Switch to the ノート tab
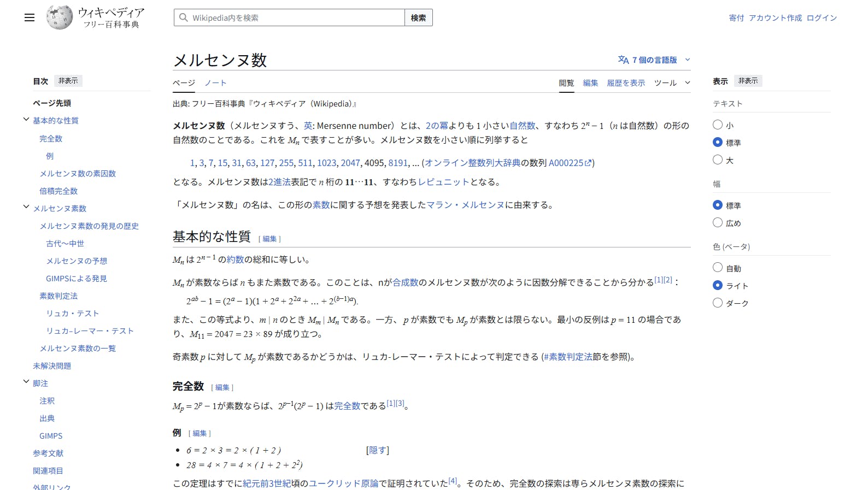868x490 pixels. (x=215, y=83)
